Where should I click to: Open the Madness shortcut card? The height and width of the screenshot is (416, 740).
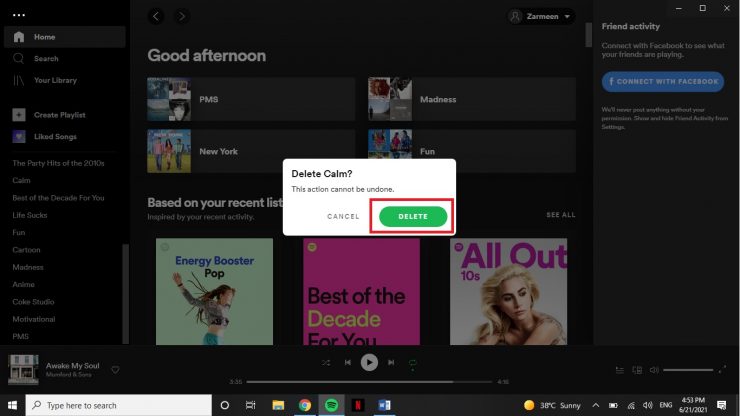[x=472, y=99]
